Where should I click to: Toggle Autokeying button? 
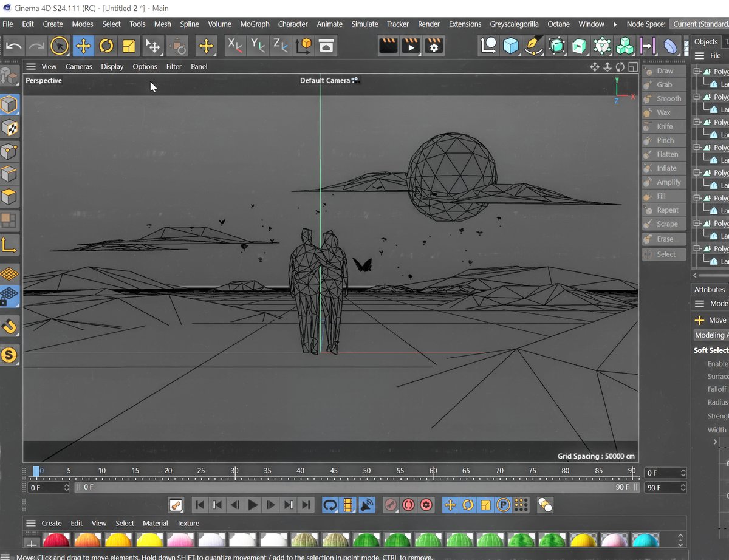408,505
